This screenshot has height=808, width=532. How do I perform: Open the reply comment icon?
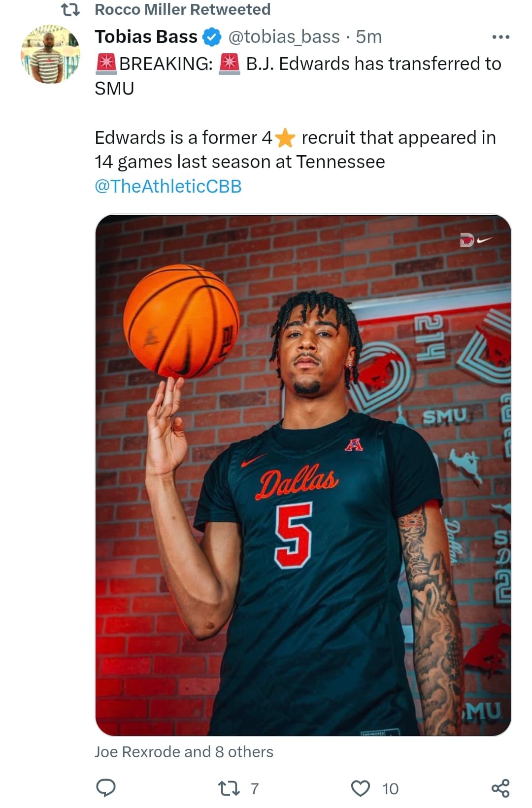tap(105, 788)
